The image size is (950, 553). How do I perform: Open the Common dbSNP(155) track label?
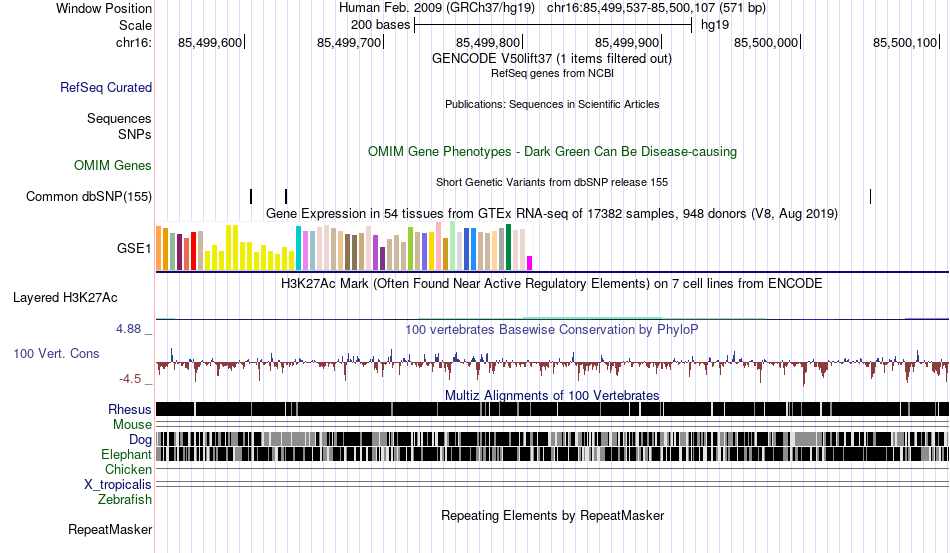88,196
